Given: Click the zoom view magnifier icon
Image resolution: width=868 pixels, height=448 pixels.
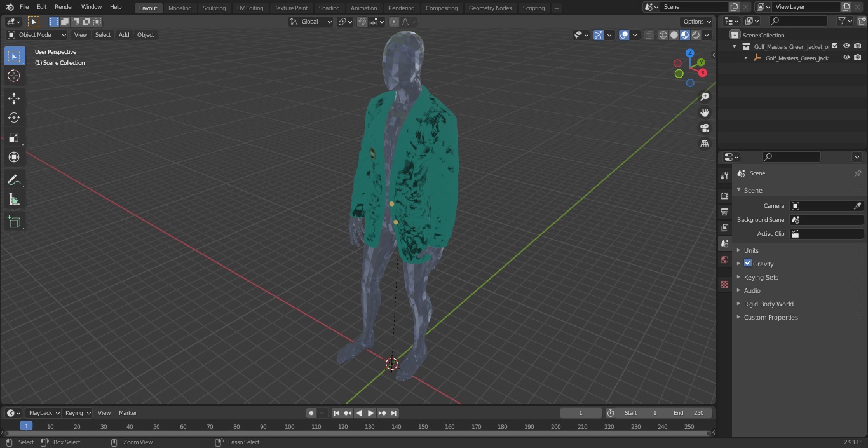Looking at the screenshot, I should click(704, 97).
